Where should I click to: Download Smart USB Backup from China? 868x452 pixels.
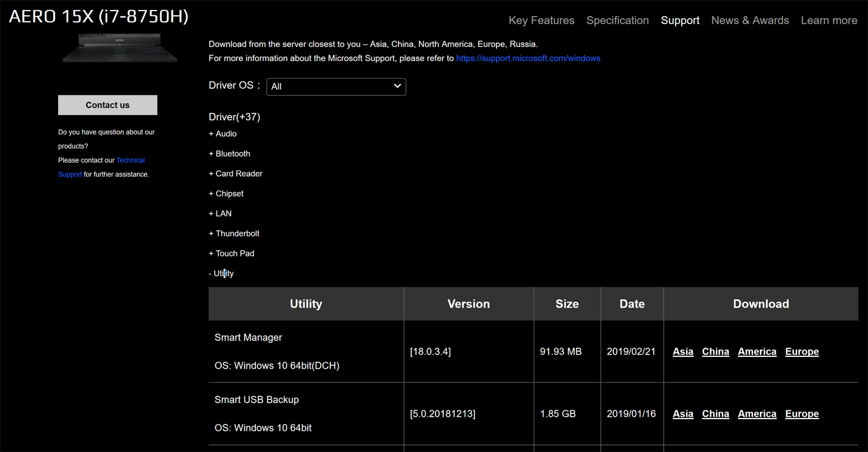[716, 414]
